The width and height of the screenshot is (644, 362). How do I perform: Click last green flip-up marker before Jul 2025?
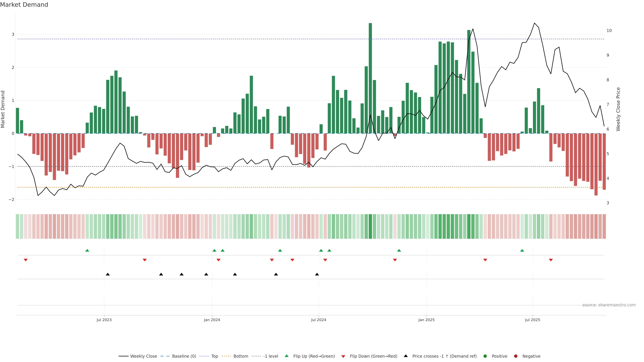(x=522, y=250)
